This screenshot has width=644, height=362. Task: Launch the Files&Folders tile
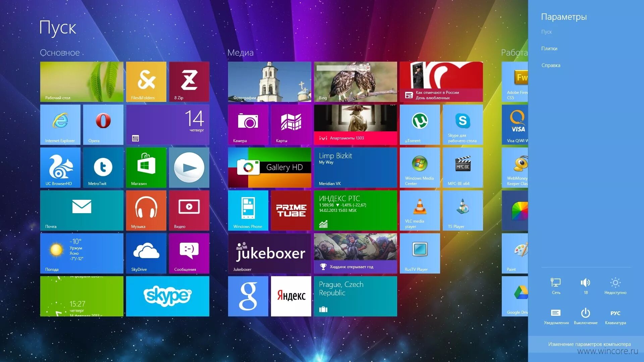[x=146, y=82]
